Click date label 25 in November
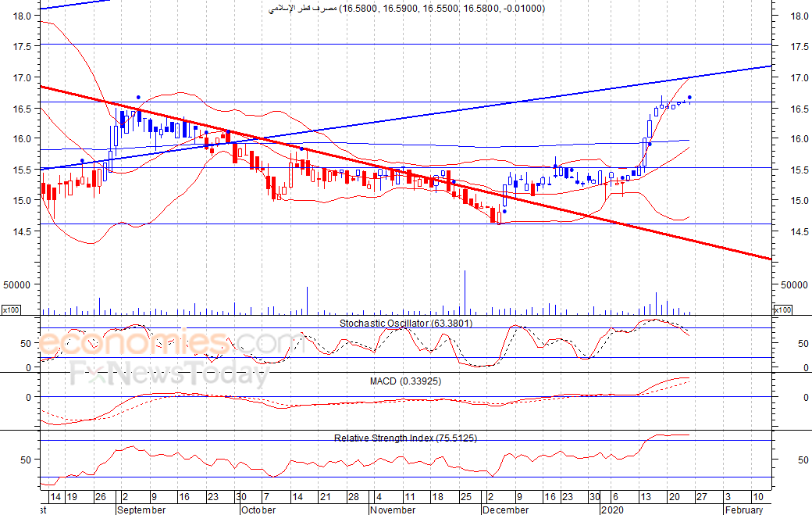 tap(466, 497)
